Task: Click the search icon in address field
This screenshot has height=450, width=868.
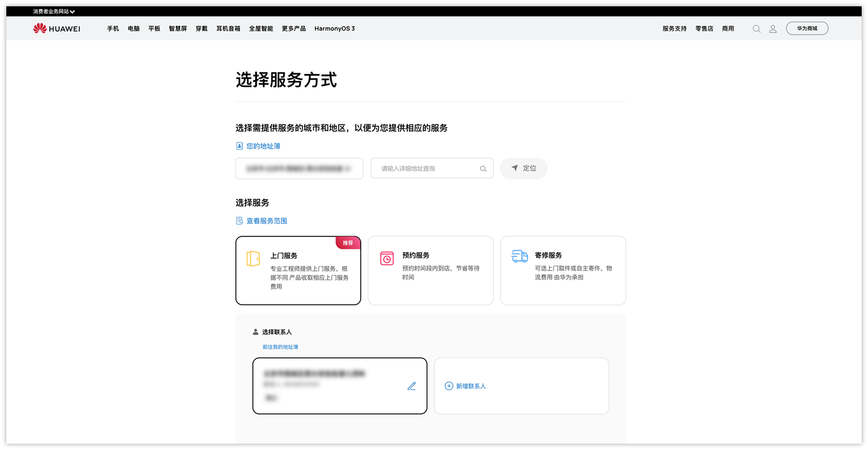Action: pyautogui.click(x=483, y=169)
